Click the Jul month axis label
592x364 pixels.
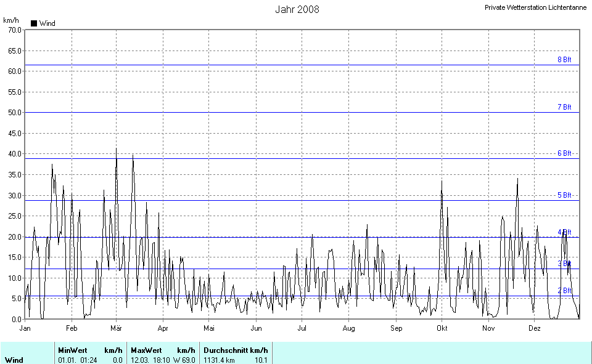[x=302, y=328]
